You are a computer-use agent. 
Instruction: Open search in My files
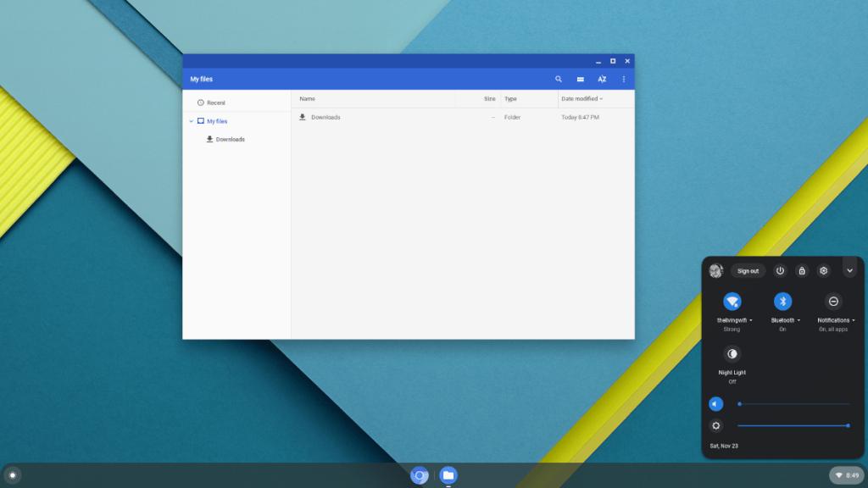[559, 79]
